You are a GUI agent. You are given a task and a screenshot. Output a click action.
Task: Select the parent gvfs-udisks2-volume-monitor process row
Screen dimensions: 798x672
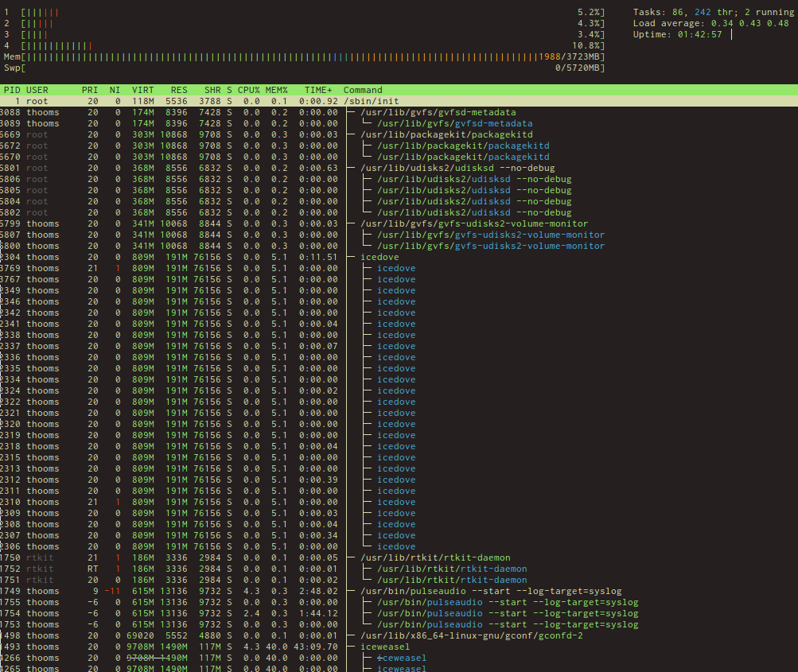(474, 223)
